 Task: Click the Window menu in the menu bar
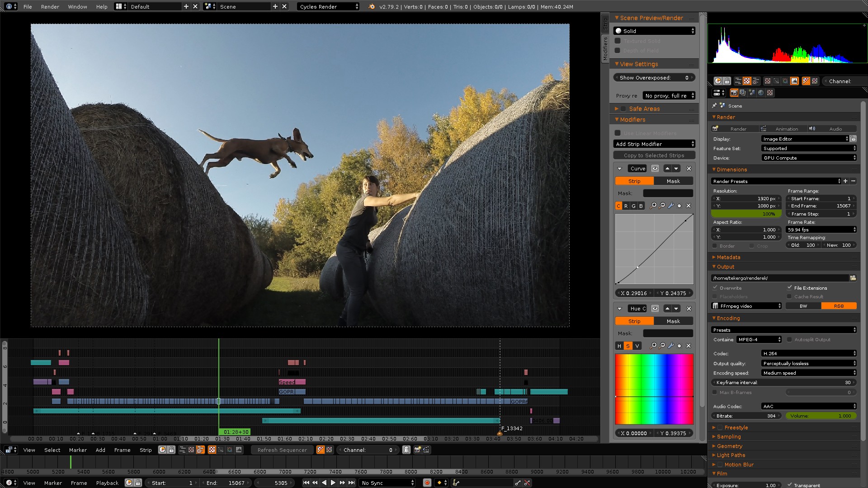(76, 7)
